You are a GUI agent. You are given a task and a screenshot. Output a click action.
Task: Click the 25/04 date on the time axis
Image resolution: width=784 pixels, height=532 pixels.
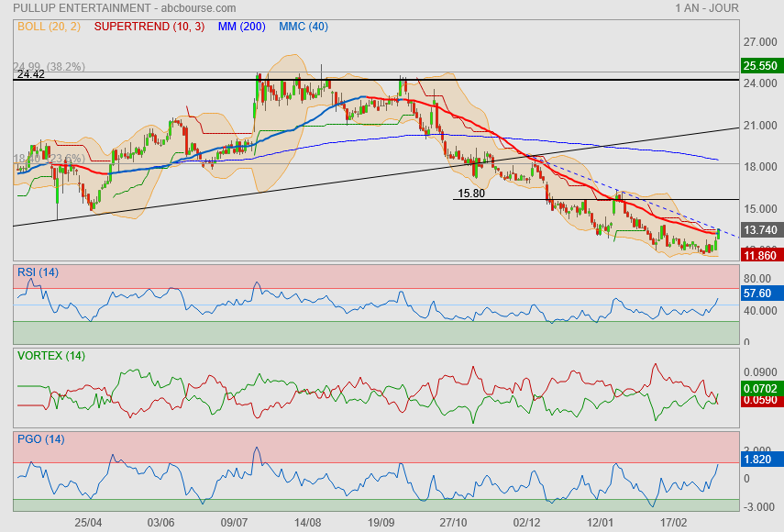coord(88,521)
